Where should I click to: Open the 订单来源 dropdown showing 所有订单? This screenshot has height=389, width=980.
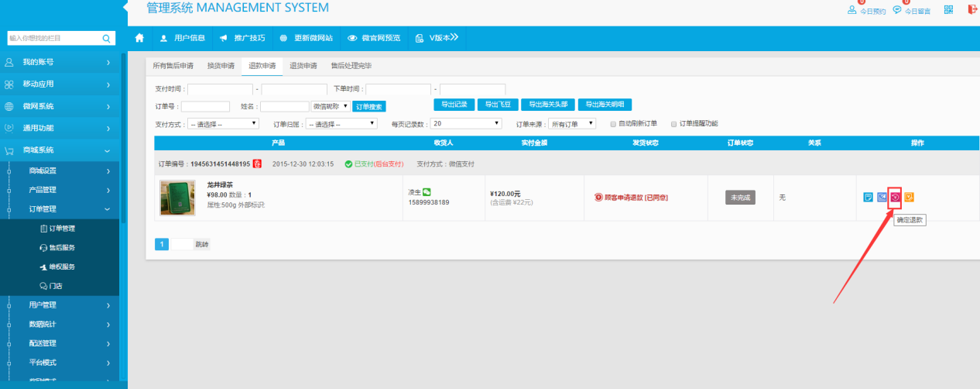(x=572, y=123)
